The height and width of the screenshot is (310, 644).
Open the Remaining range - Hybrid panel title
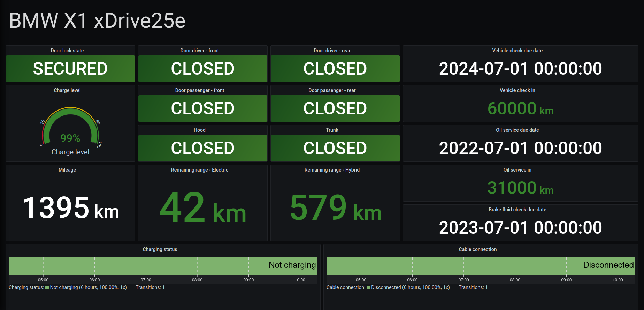coord(332,170)
